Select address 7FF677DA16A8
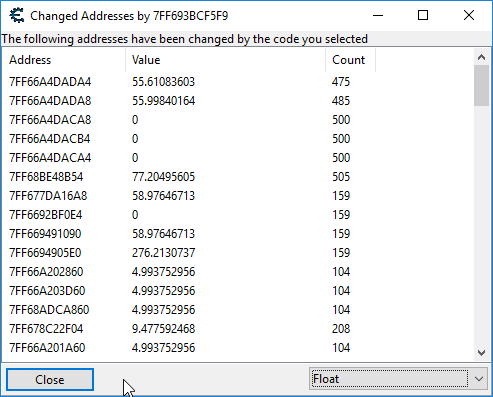 tap(48, 196)
